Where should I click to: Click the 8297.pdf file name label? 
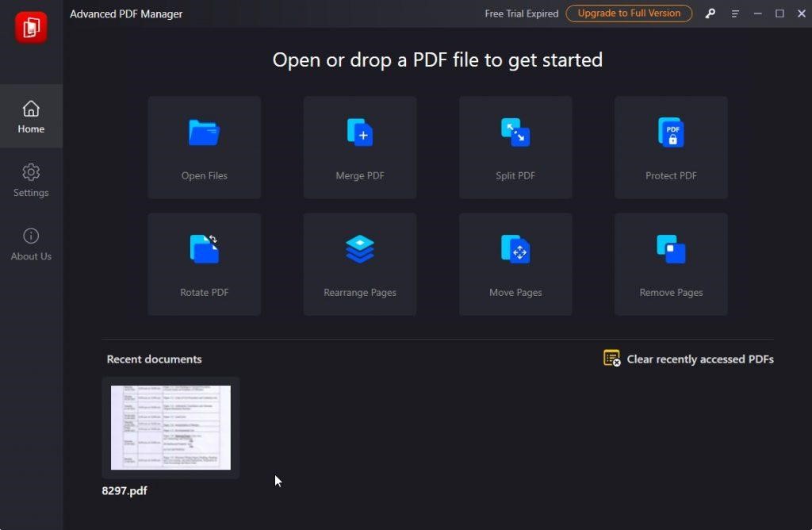[x=124, y=490]
